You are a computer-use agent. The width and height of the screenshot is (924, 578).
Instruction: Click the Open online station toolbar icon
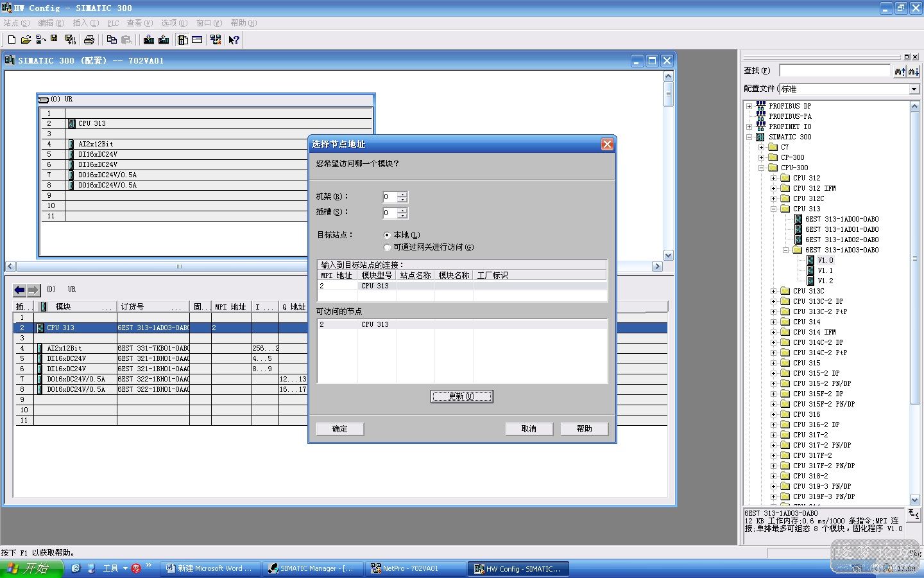click(40, 40)
